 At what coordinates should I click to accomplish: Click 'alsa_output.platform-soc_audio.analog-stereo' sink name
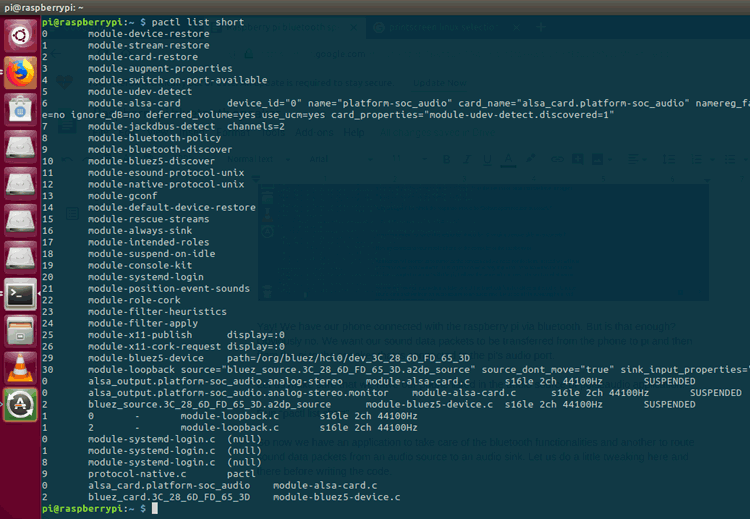(x=215, y=381)
